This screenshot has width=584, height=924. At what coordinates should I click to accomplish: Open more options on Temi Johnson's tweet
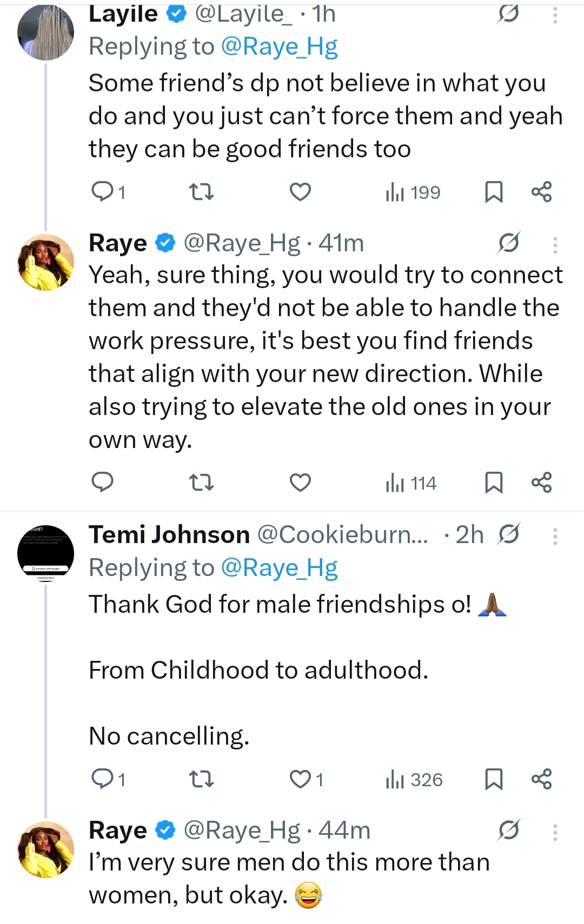[555, 536]
